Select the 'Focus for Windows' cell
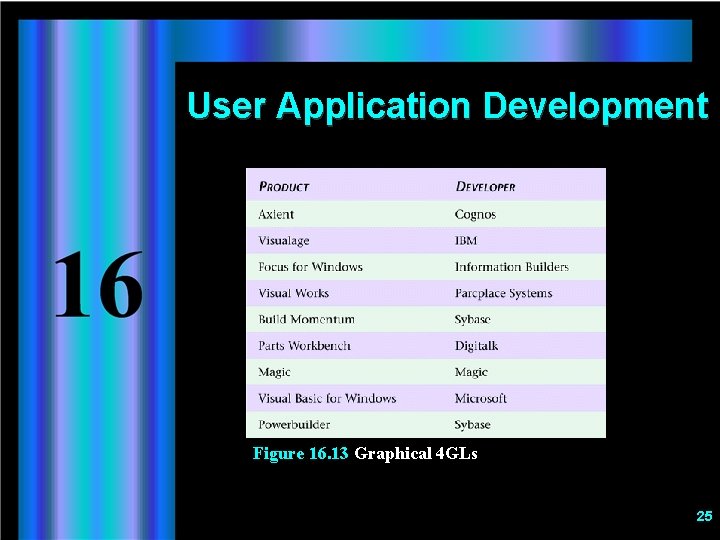The image size is (720, 540). click(310, 267)
